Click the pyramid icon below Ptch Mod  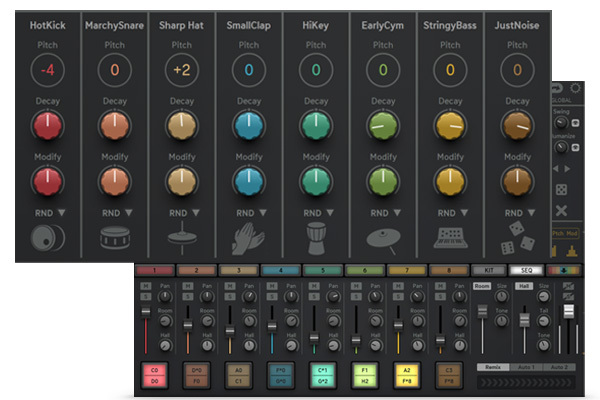[572, 251]
